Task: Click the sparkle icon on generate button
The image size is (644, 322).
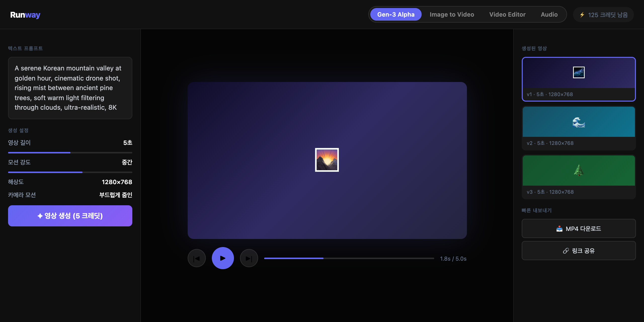Action: point(40,216)
